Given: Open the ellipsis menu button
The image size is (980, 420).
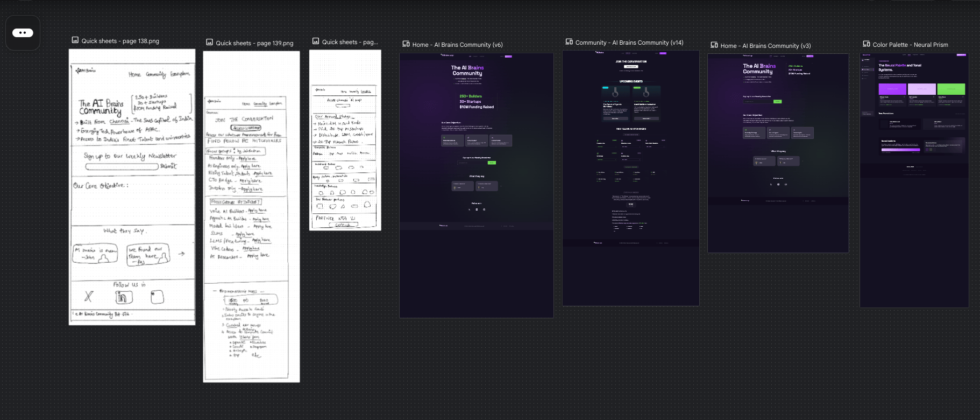Looking at the screenshot, I should click(23, 33).
